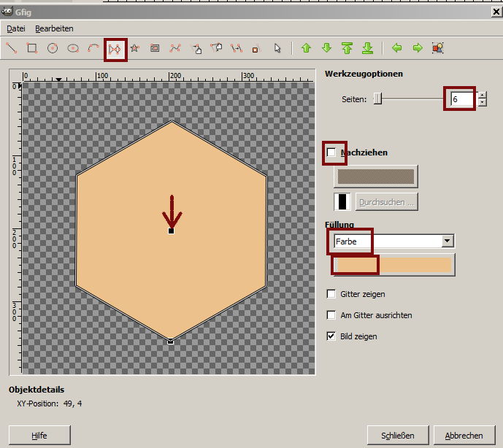This screenshot has width=503, height=448.
Task: Open the Datei menu
Action: click(16, 28)
